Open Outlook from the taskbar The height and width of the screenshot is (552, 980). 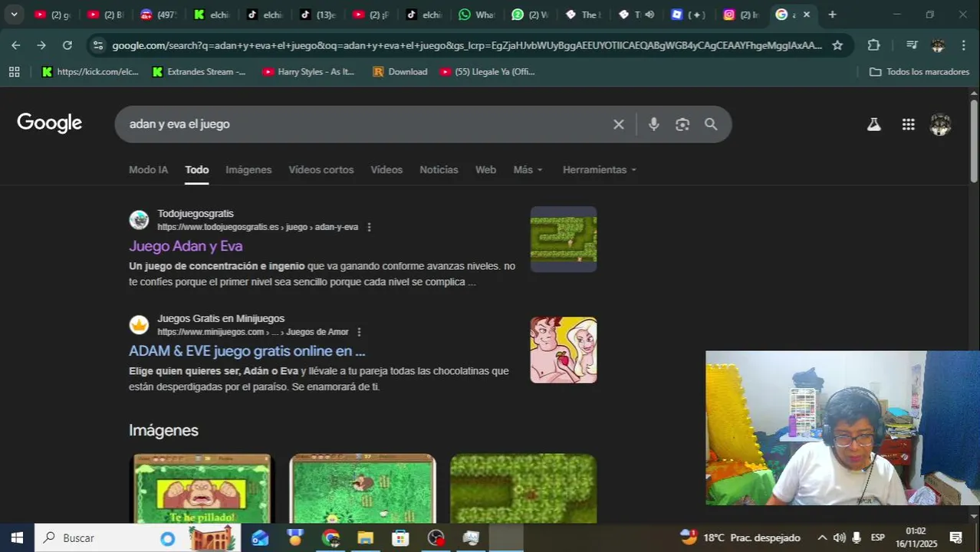260,537
